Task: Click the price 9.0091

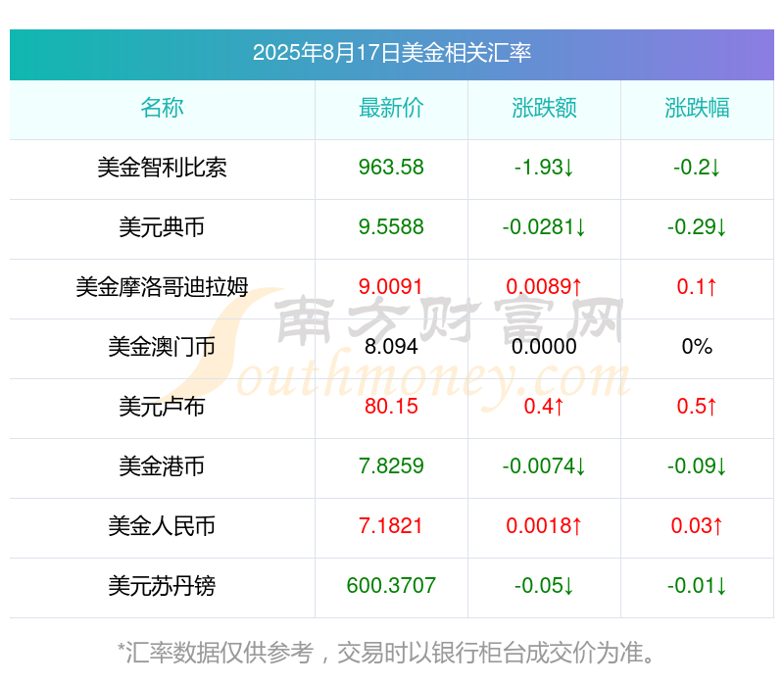Action: [x=391, y=287]
